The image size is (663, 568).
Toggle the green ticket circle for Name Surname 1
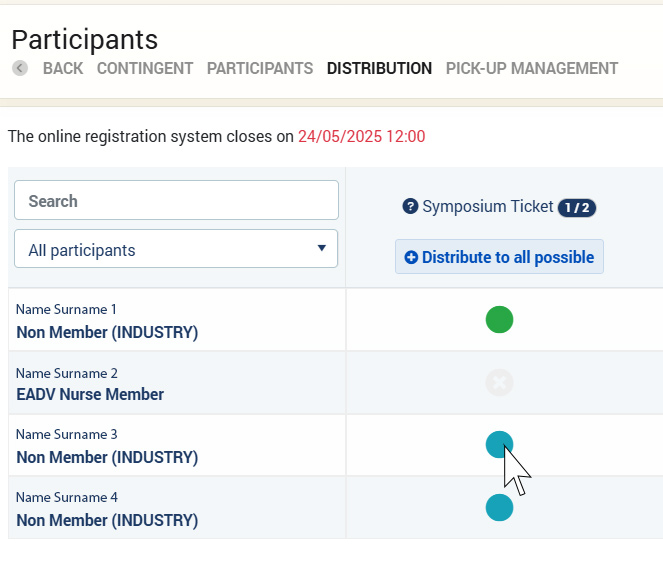[499, 320]
